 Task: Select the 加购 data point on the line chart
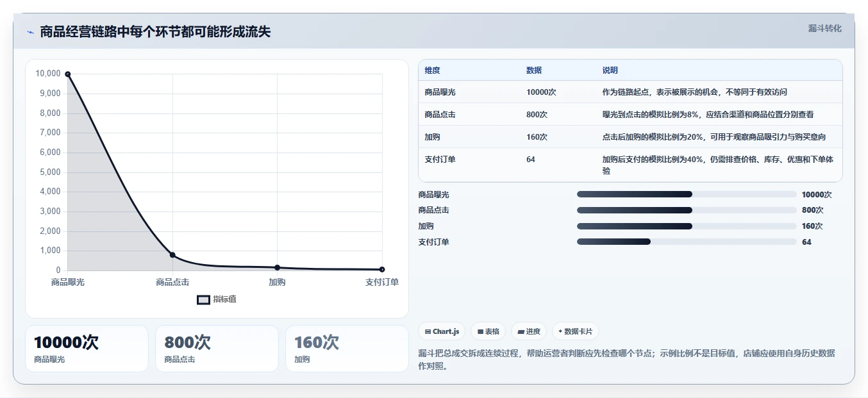[x=277, y=267]
